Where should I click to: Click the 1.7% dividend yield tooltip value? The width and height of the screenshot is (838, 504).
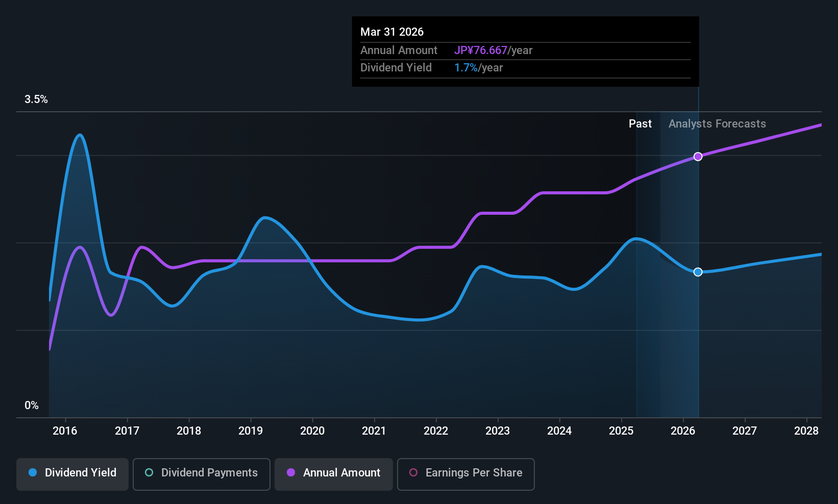click(x=466, y=68)
